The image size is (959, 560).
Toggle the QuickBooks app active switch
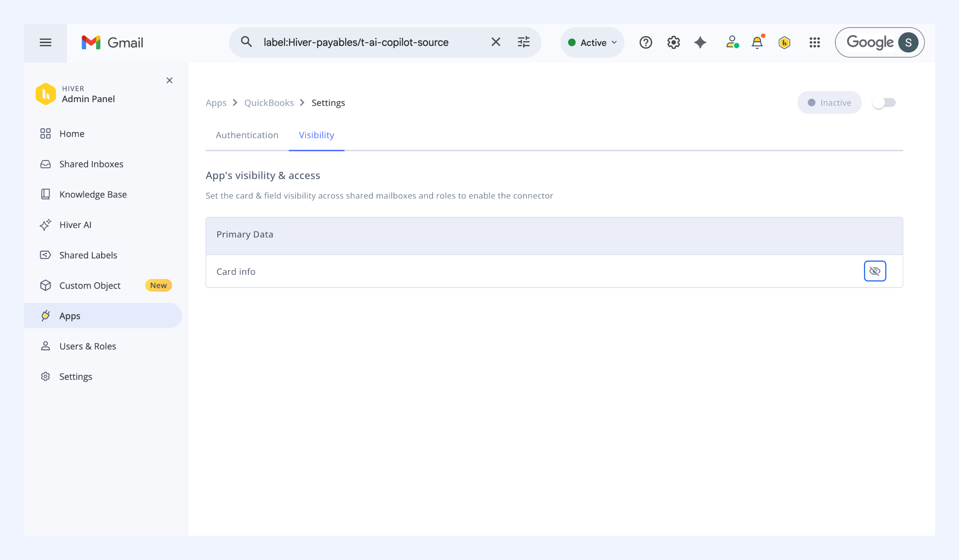pos(884,103)
